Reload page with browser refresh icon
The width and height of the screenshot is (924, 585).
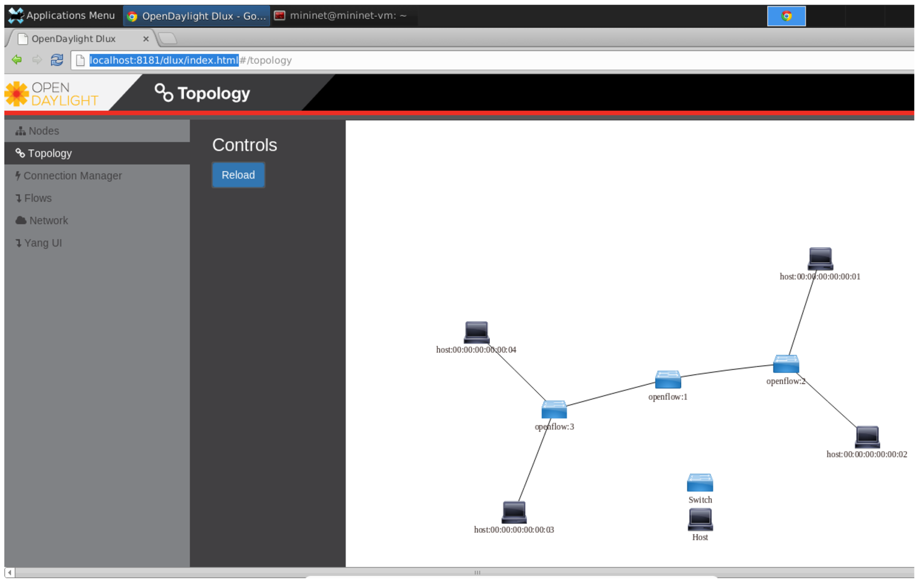tap(57, 60)
